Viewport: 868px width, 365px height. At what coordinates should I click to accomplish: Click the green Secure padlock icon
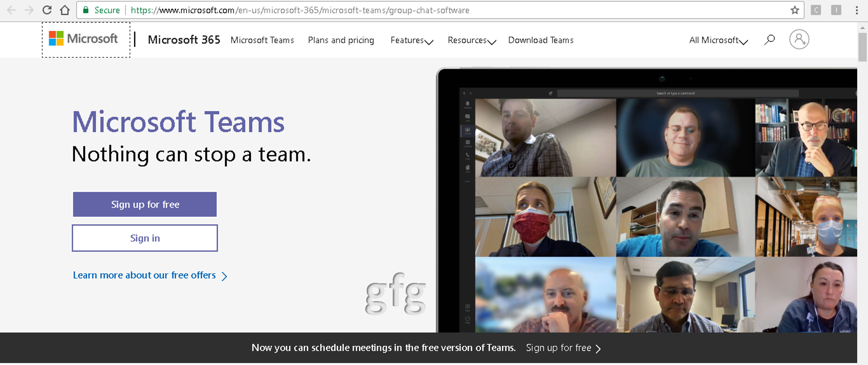[86, 10]
